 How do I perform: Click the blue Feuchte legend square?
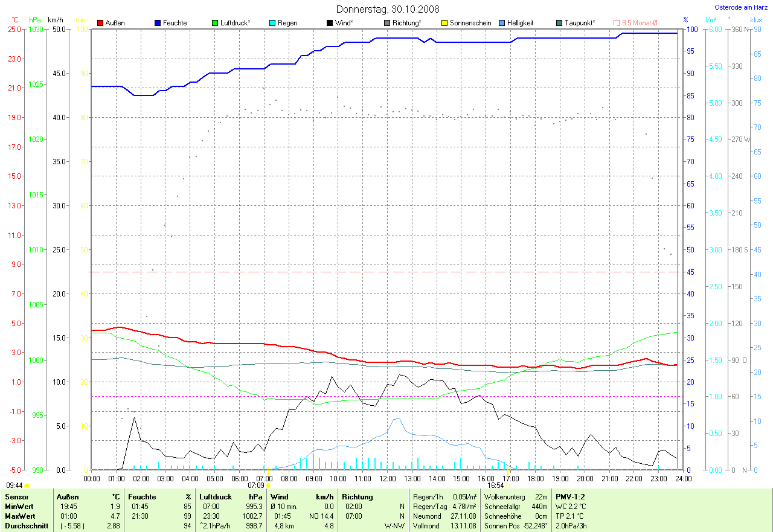158,23
